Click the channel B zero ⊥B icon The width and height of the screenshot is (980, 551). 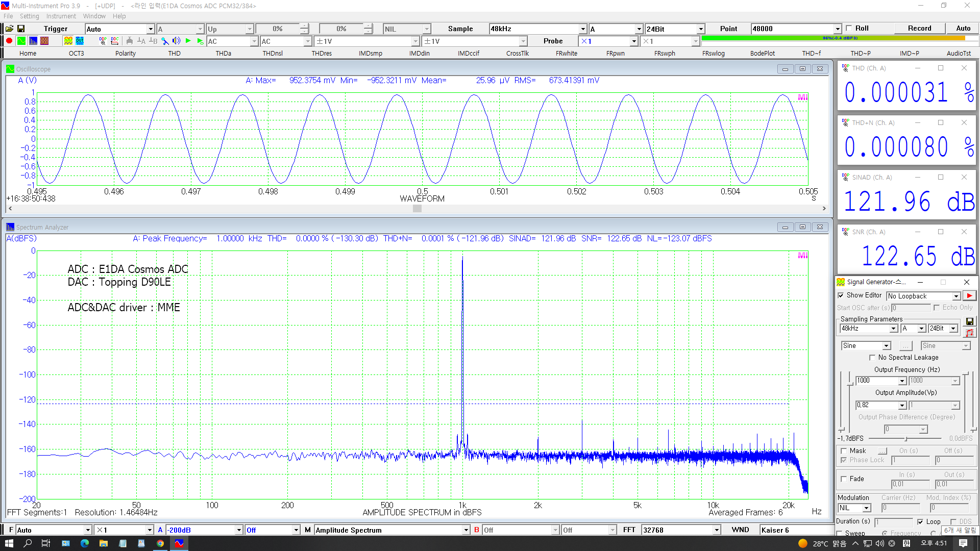[x=153, y=41]
